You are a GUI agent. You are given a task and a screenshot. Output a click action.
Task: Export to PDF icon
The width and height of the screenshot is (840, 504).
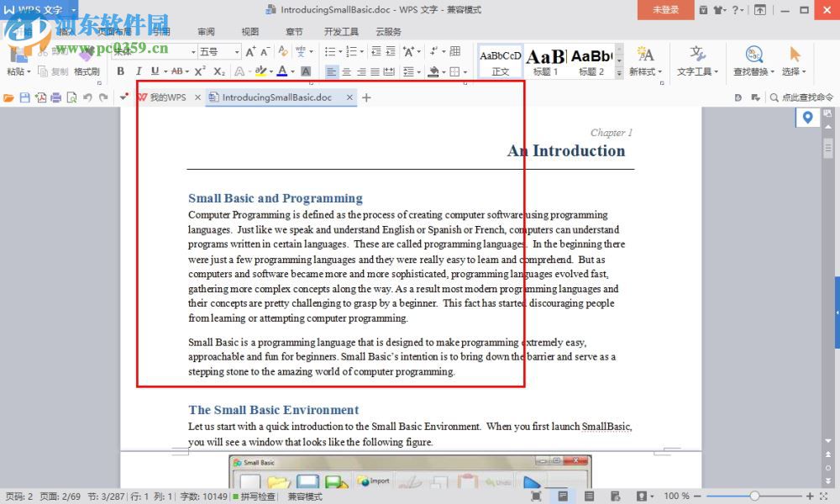point(40,97)
